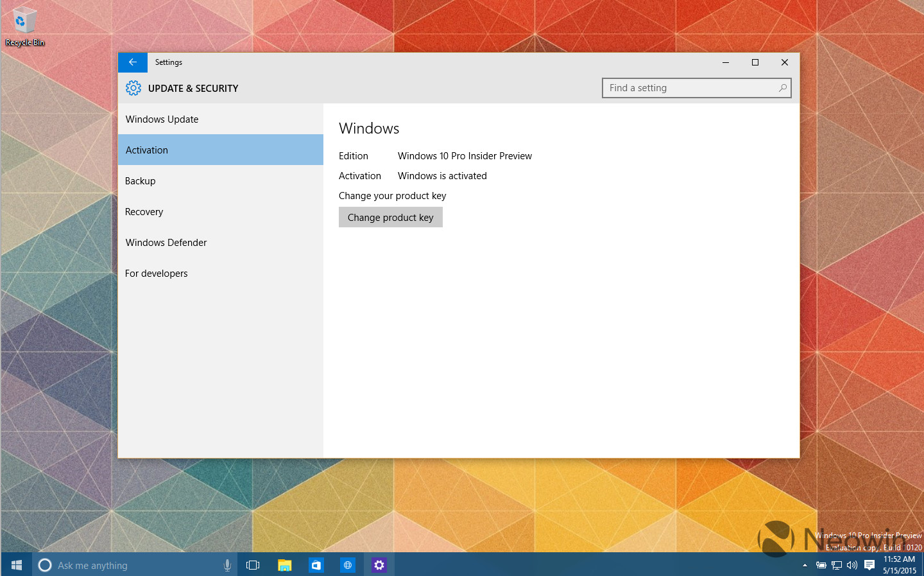The height and width of the screenshot is (576, 924).
Task: Open the taskbar clock showing 11:52 AM
Action: pyautogui.click(x=900, y=564)
